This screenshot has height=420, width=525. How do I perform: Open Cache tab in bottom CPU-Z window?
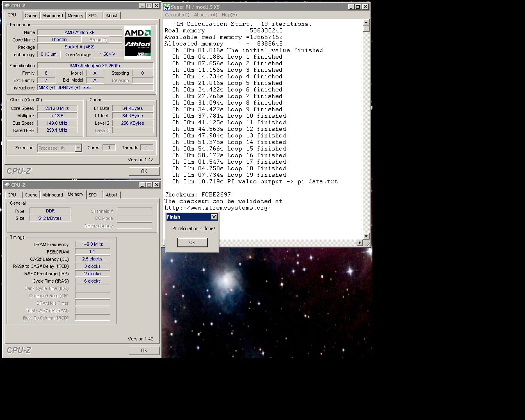pos(31,195)
